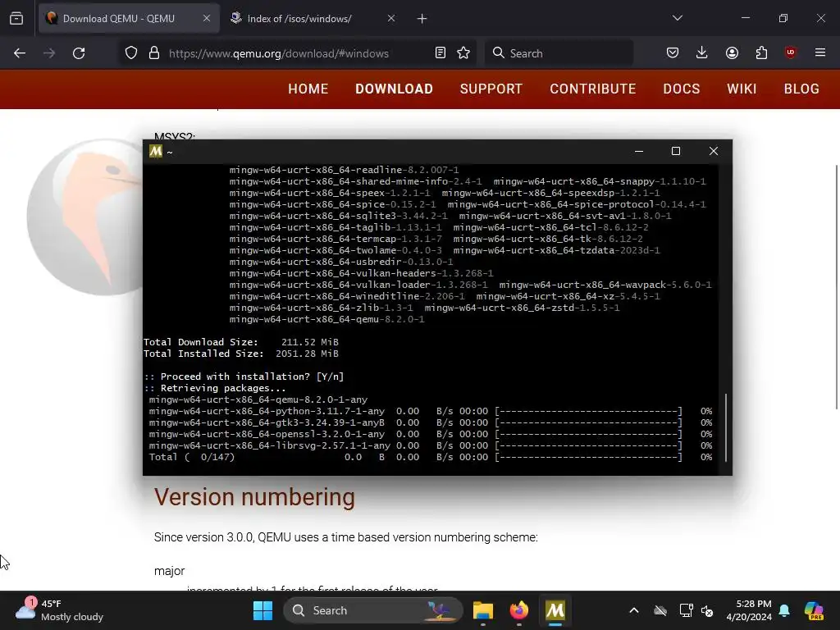Screen dimensions: 840x630
Task: Open the Windows Start menu
Action: 262,610
